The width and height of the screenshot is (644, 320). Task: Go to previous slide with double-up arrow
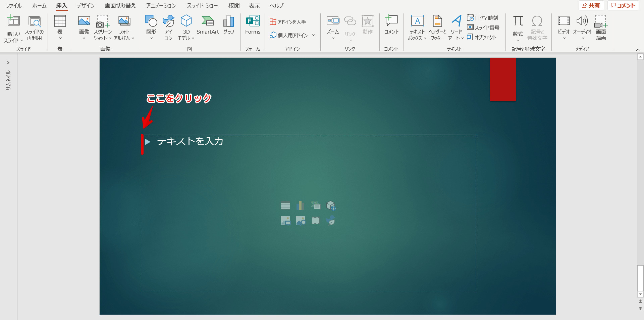click(640, 301)
